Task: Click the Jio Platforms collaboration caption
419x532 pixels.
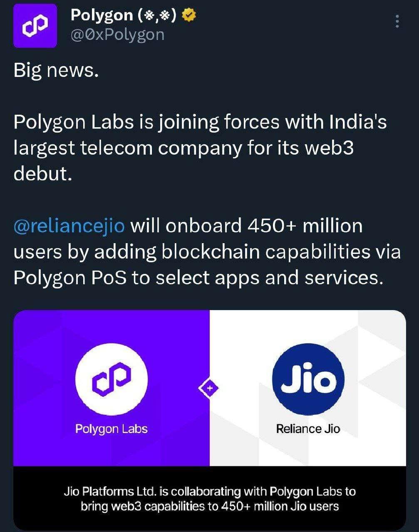Action: [210, 499]
